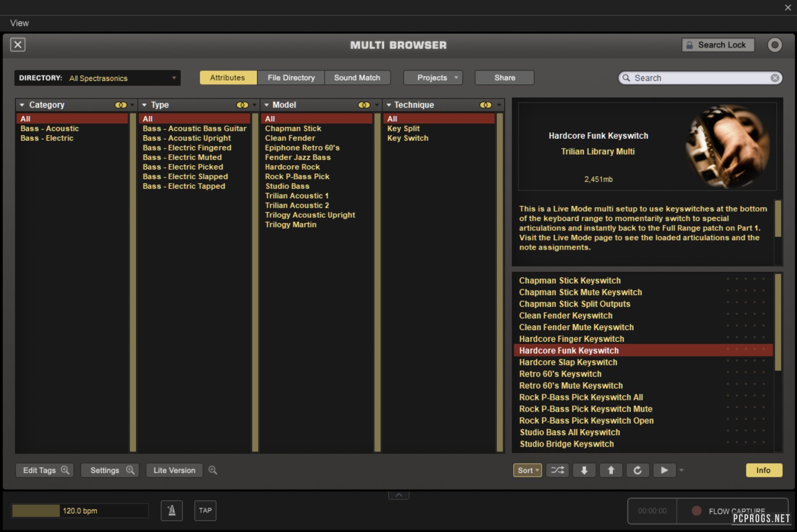
Task: Open the Sort dropdown
Action: point(527,470)
